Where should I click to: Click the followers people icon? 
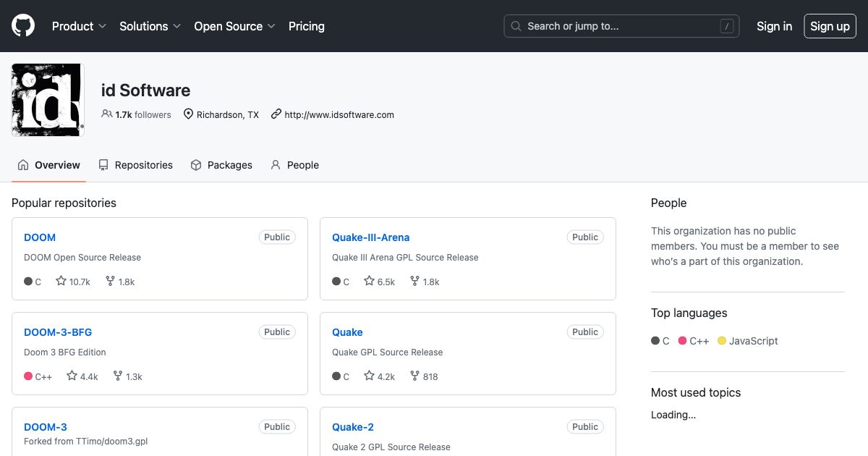110,114
